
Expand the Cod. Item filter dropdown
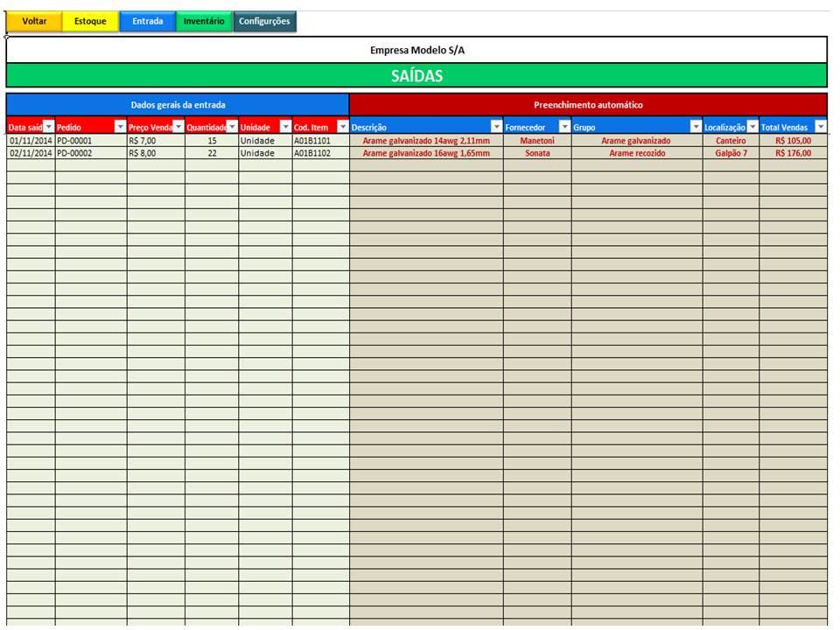point(342,127)
